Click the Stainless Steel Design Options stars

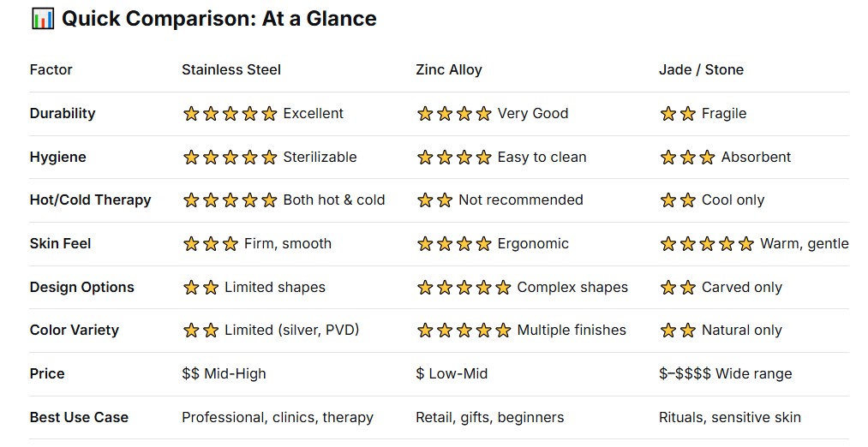point(201,288)
